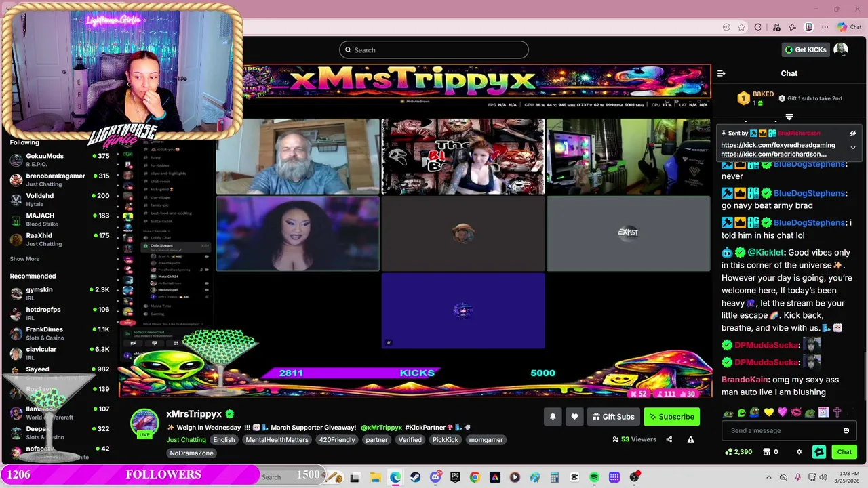This screenshot has width=868, height=488.
Task: Open the bradrichardson kick link
Action: click(x=774, y=155)
